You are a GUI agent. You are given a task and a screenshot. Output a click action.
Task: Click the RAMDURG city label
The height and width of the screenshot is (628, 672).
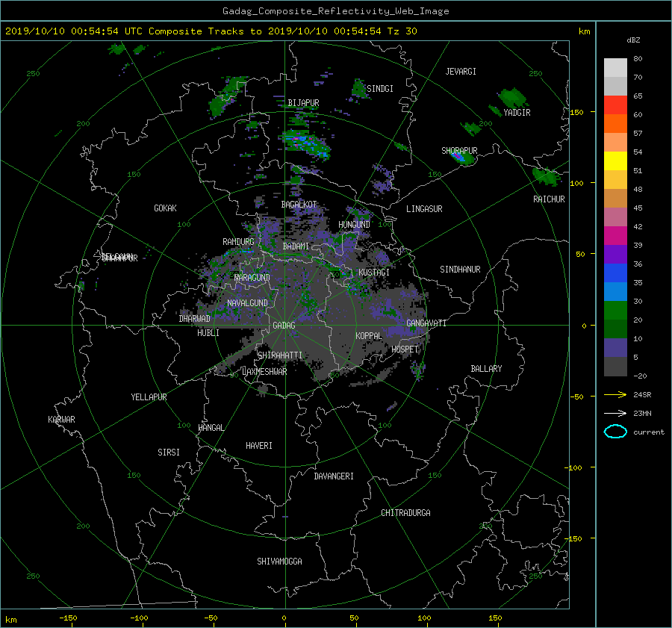click(238, 242)
